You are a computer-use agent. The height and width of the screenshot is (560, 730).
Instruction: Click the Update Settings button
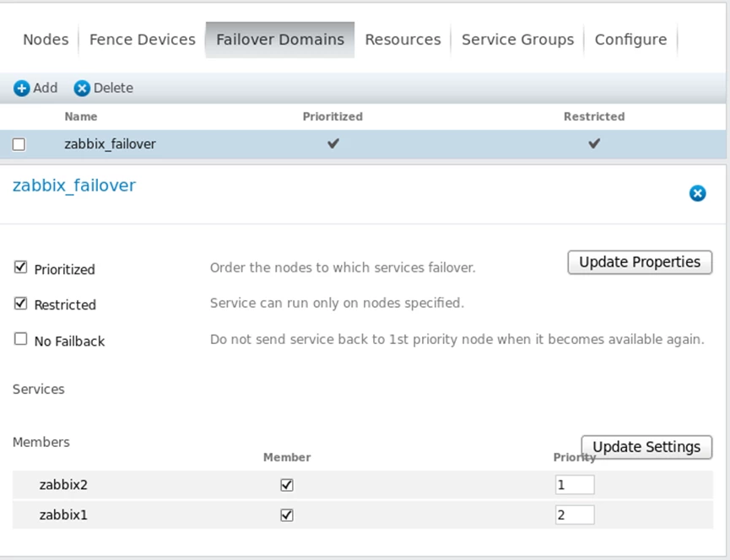646,447
